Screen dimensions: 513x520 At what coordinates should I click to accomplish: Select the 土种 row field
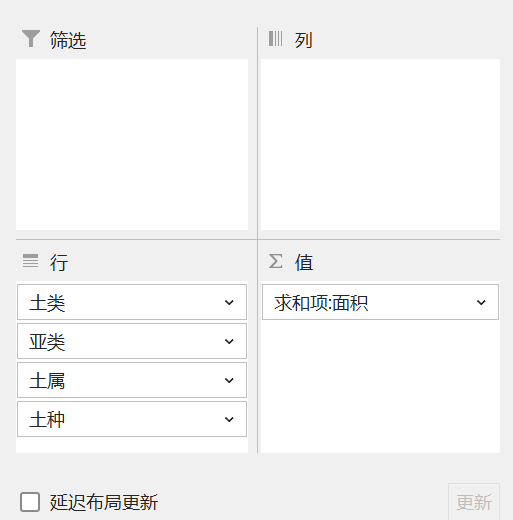click(x=132, y=419)
